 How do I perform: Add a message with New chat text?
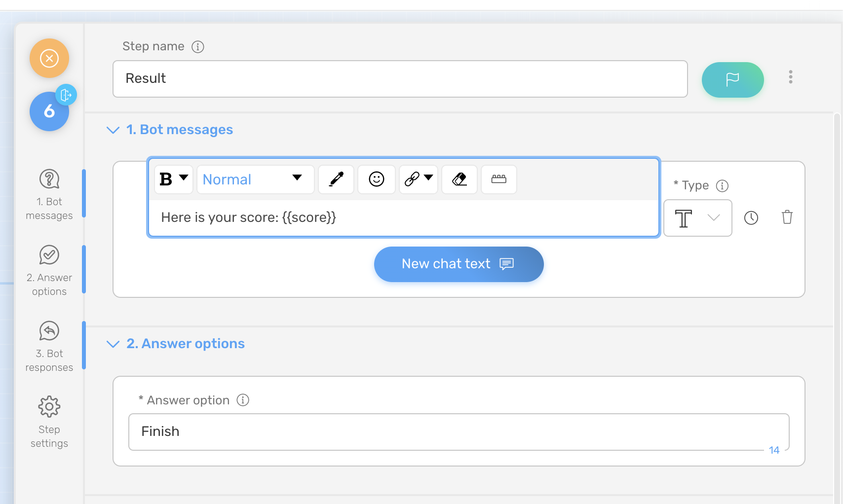coord(458,264)
